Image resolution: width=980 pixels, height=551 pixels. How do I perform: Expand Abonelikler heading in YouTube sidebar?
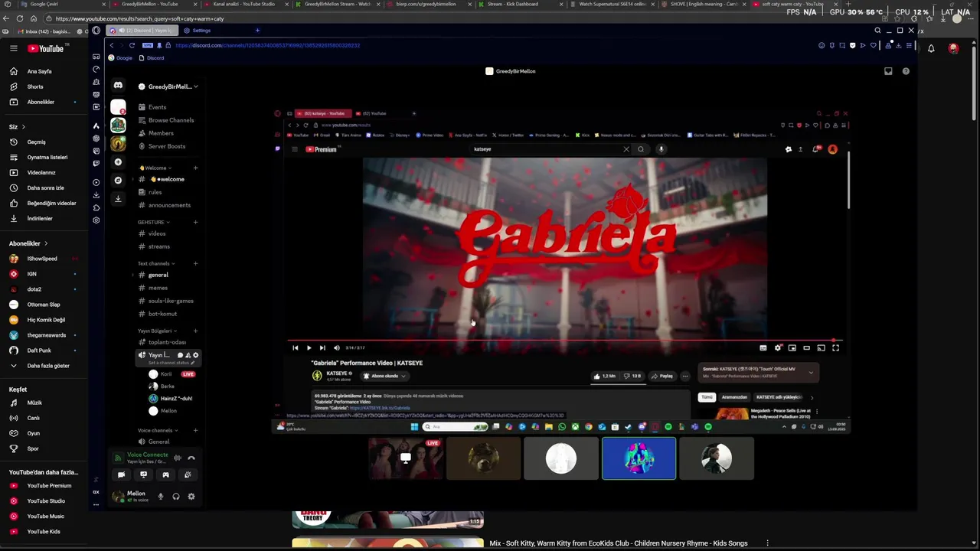(x=28, y=243)
